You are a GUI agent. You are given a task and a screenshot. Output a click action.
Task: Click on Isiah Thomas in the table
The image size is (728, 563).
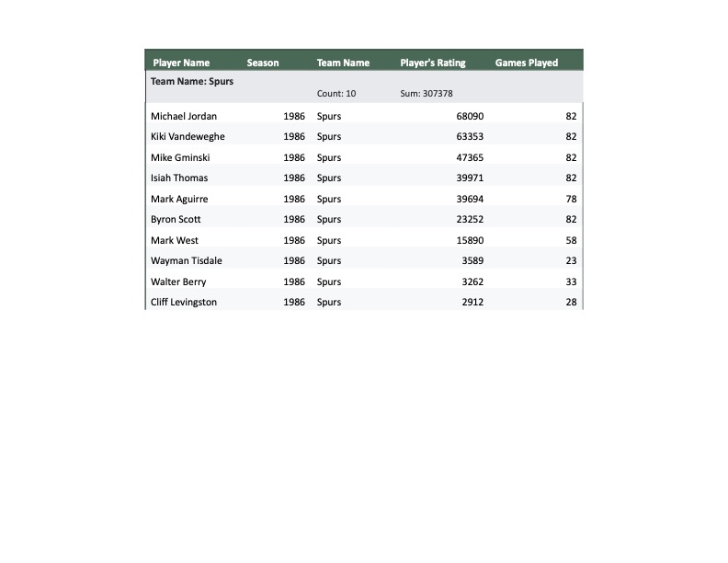pos(179,178)
